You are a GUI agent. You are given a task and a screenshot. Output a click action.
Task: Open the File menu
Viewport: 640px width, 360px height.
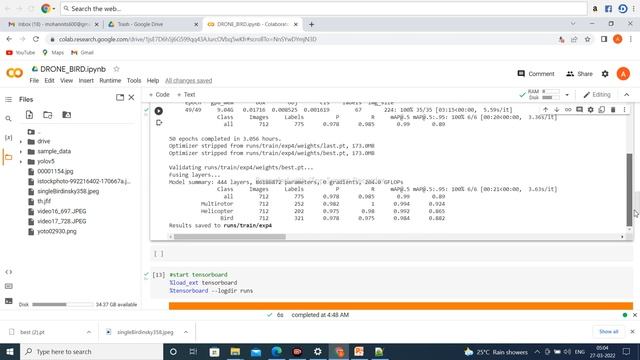(34, 80)
